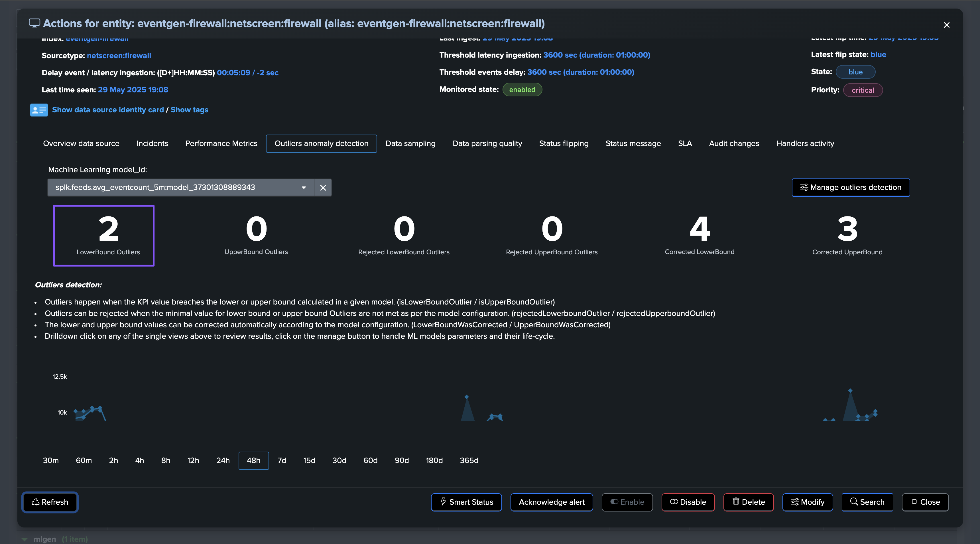Click the Disable monitoring button
This screenshot has width=980, height=544.
[688, 502]
